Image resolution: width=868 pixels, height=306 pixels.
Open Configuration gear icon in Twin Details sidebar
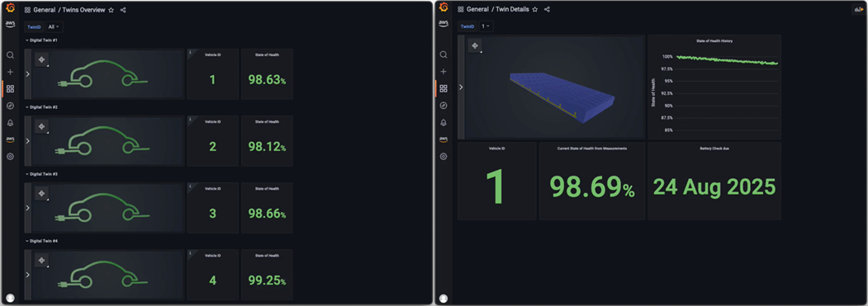click(443, 157)
